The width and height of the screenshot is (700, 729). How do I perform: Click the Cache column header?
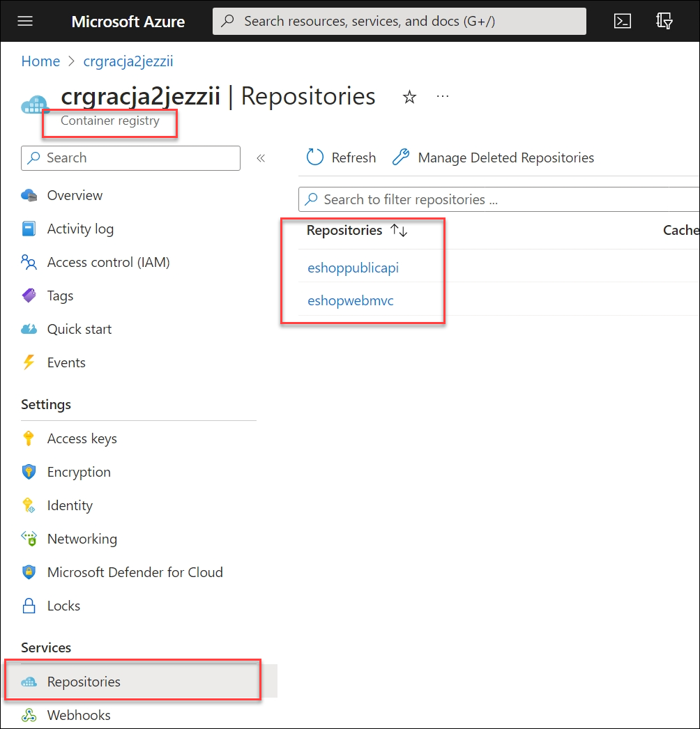tap(681, 230)
